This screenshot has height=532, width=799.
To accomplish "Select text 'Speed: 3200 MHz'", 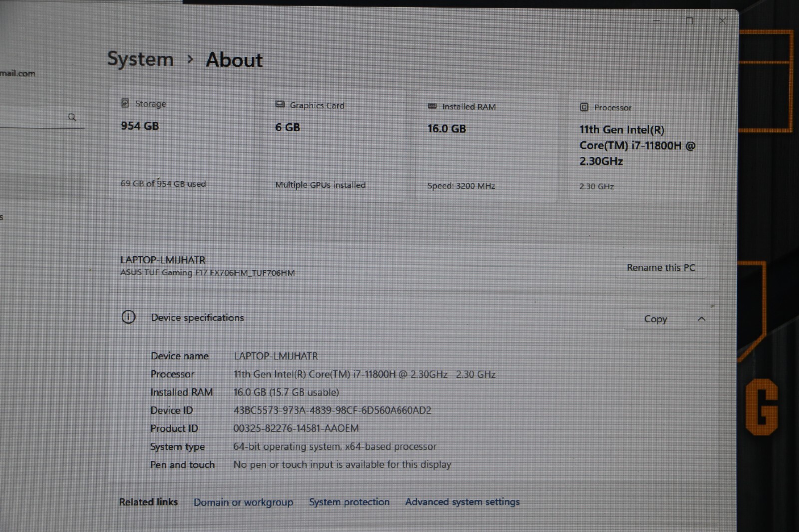I will pyautogui.click(x=461, y=186).
